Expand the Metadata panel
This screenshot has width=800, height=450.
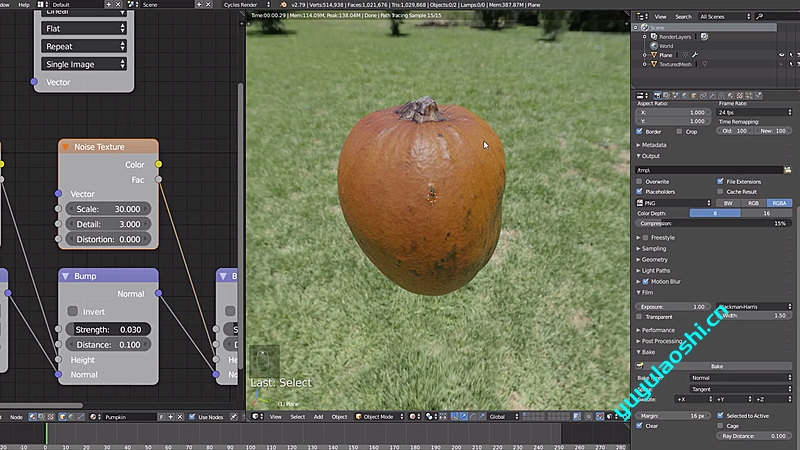(652, 145)
